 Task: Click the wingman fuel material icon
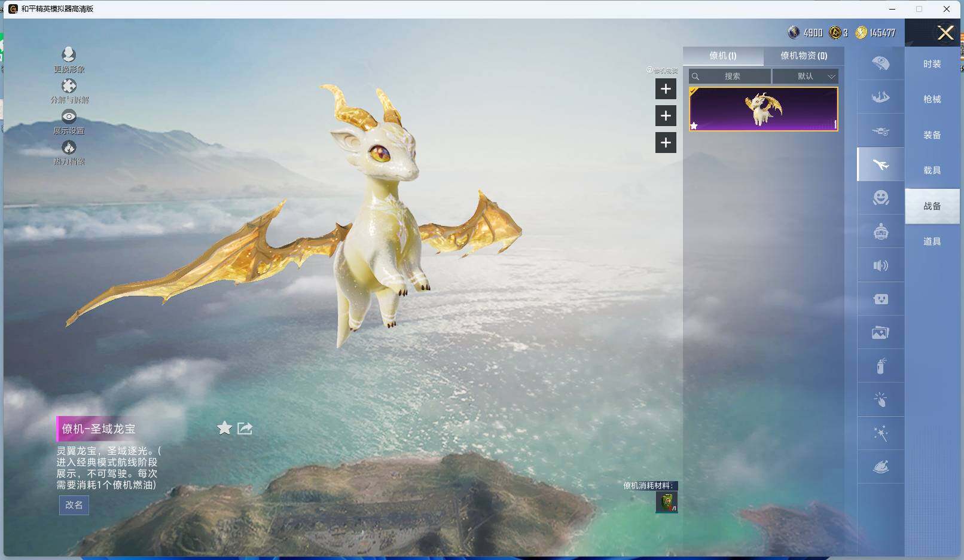pos(667,502)
